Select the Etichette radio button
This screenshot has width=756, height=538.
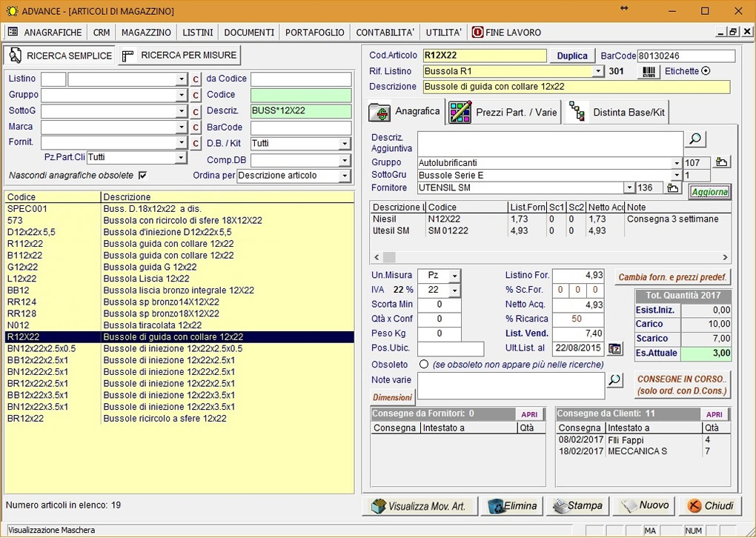tap(706, 71)
